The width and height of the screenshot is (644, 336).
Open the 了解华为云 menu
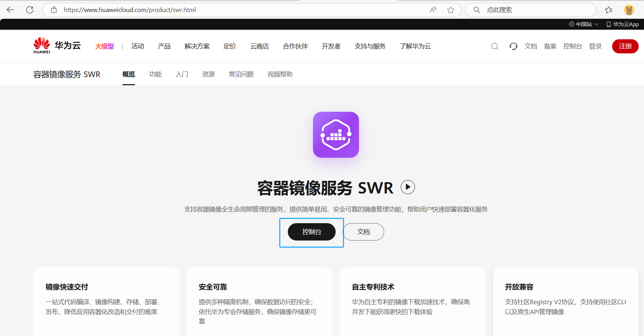(x=415, y=46)
